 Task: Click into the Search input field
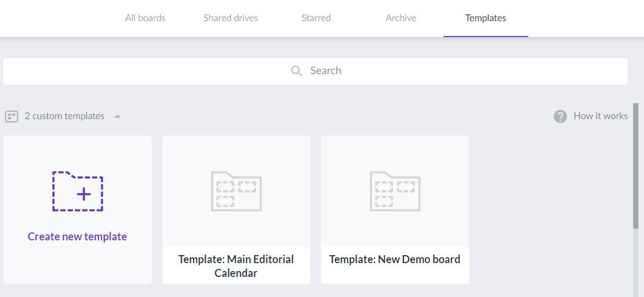[315, 71]
